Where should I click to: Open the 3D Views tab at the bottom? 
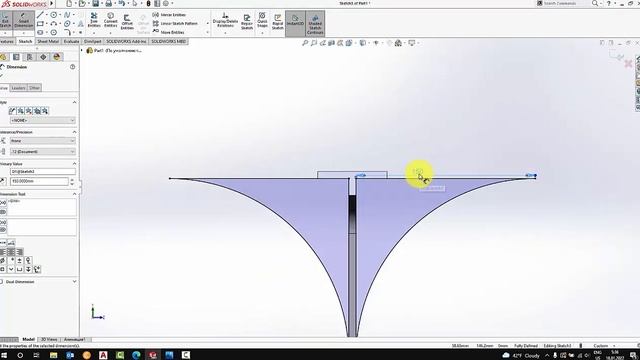click(x=49, y=340)
